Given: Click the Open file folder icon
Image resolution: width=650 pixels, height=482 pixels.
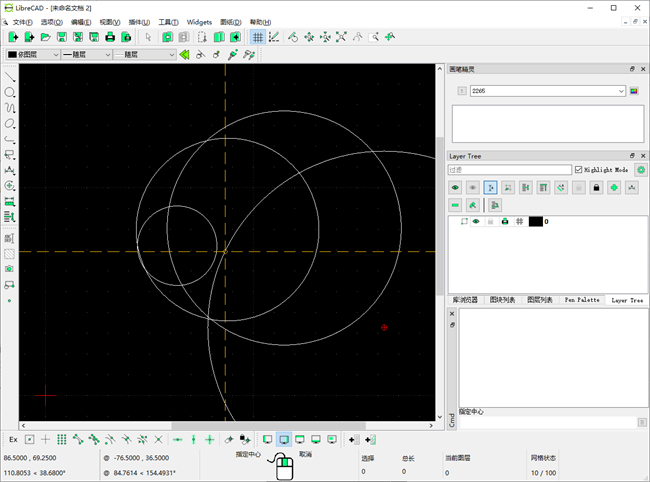Looking at the screenshot, I should [x=45, y=37].
